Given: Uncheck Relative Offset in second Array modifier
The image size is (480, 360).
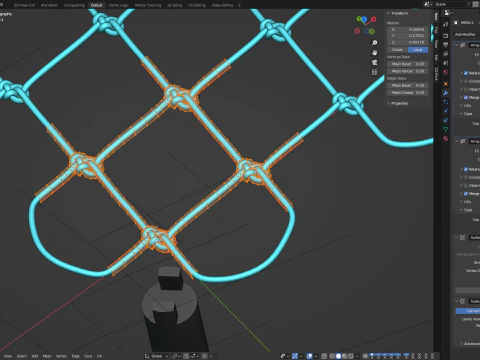Looking at the screenshot, I should coord(466,169).
